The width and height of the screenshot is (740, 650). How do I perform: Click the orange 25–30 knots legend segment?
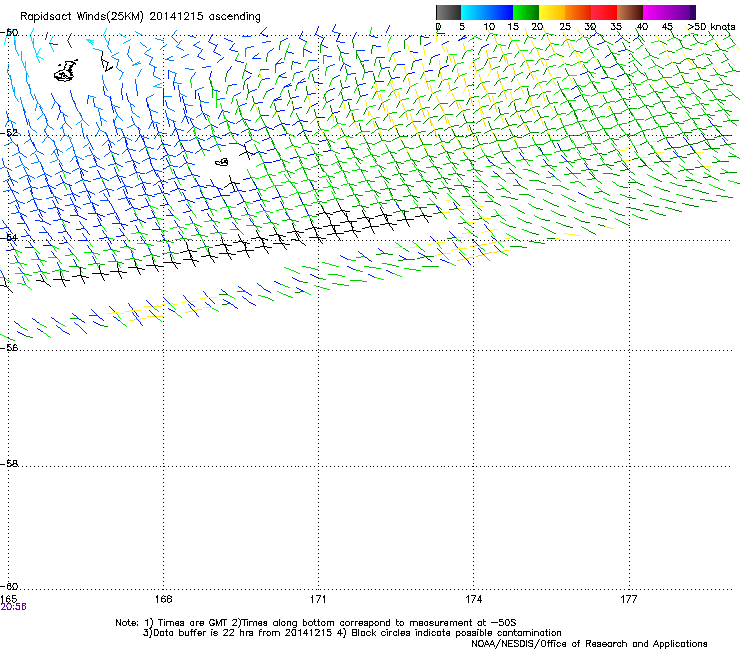tap(578, 12)
